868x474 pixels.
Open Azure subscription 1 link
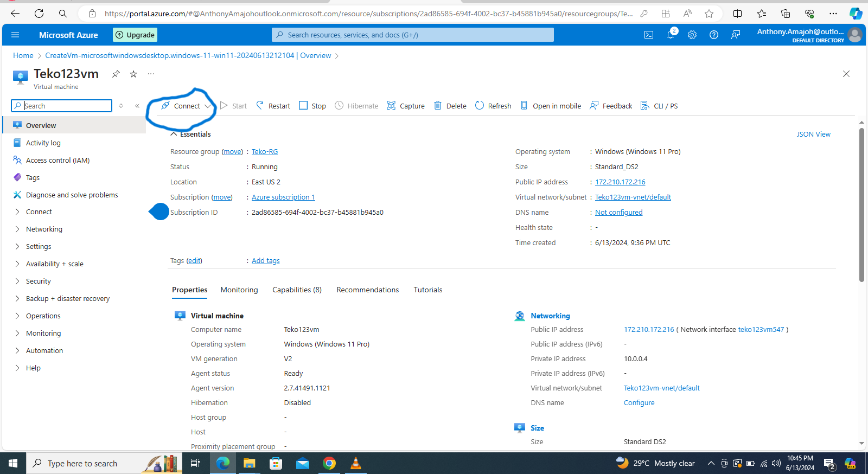pos(283,197)
